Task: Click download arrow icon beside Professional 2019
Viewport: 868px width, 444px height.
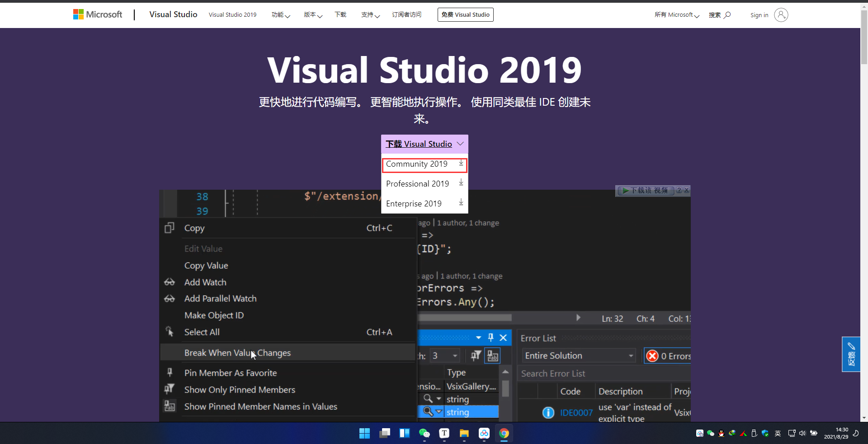Action: 461,182
